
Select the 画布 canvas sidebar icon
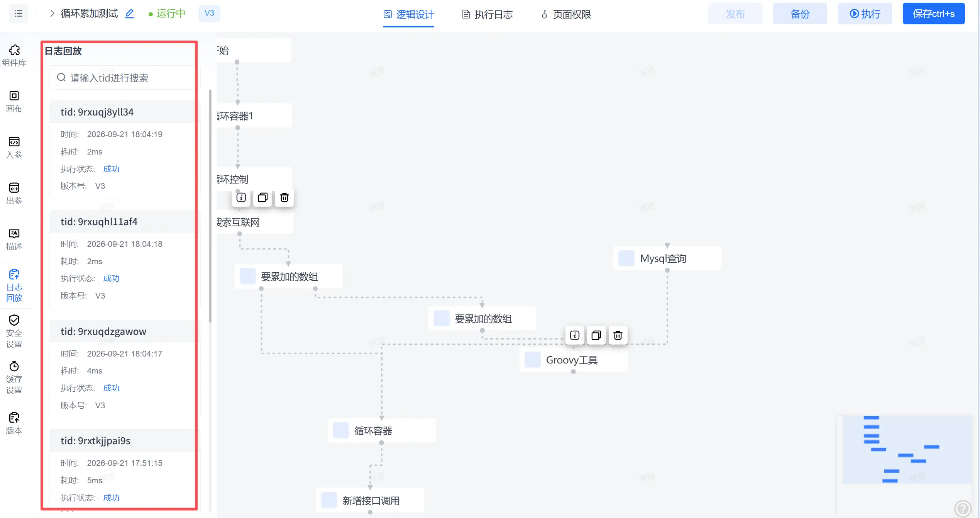14,102
